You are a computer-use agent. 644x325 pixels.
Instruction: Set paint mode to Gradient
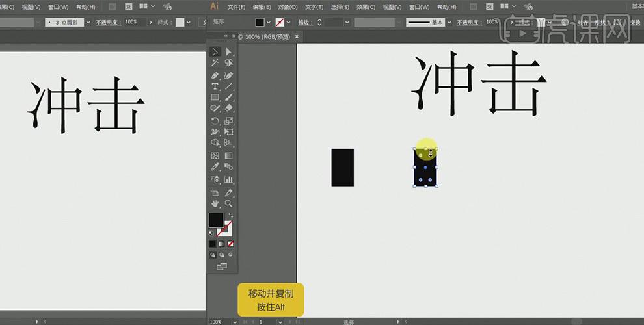221,244
